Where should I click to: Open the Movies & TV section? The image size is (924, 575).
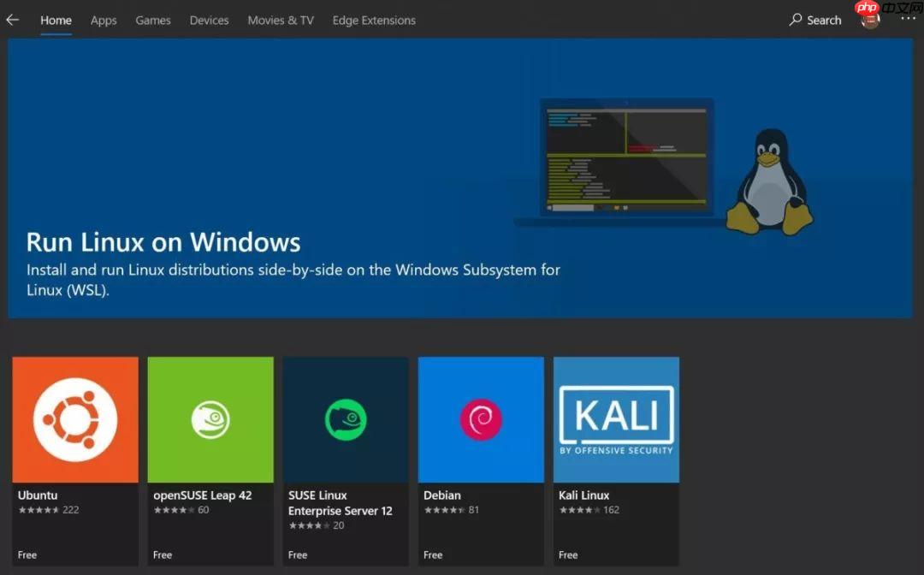[x=281, y=20]
